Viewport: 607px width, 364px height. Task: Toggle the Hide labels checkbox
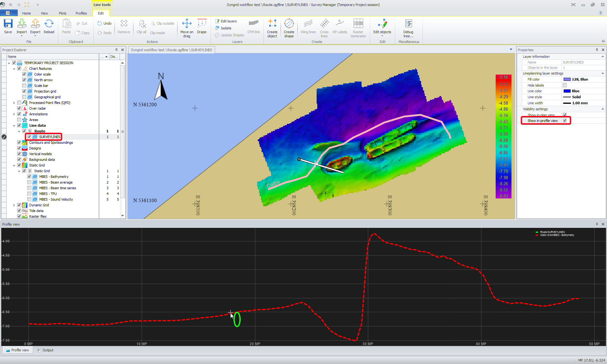pyautogui.click(x=565, y=85)
